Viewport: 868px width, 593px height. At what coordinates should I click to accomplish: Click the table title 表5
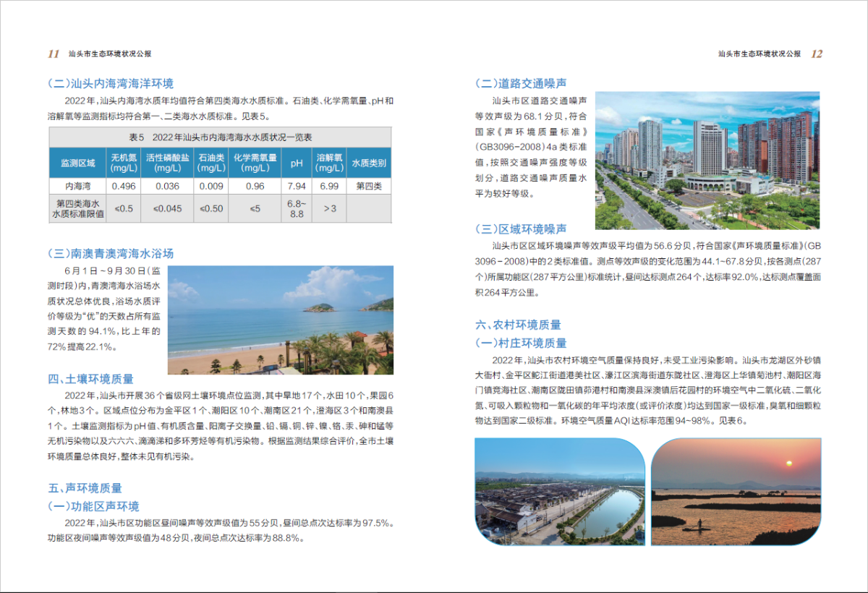click(220, 137)
